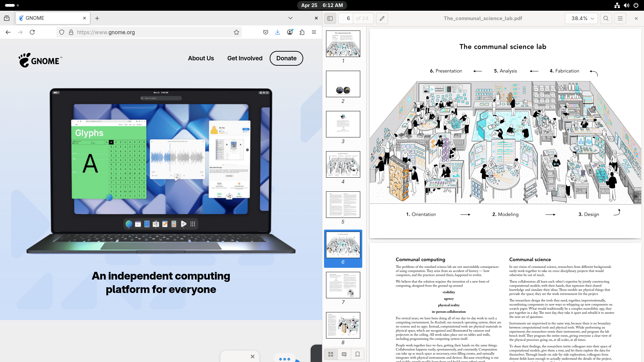Image resolution: width=644 pixels, height=362 pixels.
Task: Open the document viewer hamburger menu
Action: pyautogui.click(x=620, y=18)
